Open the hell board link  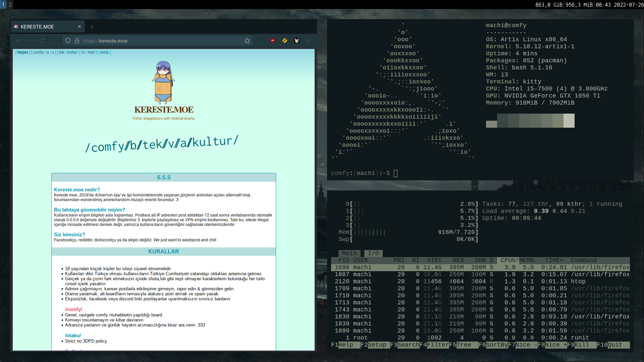pyautogui.click(x=91, y=52)
